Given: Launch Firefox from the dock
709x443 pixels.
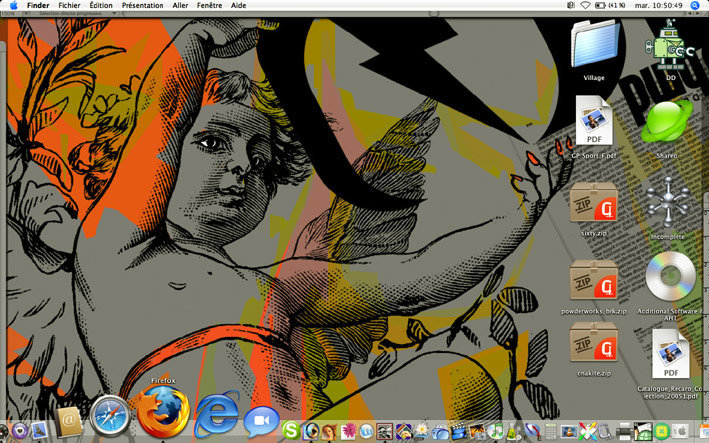Looking at the screenshot, I should coord(163,411).
